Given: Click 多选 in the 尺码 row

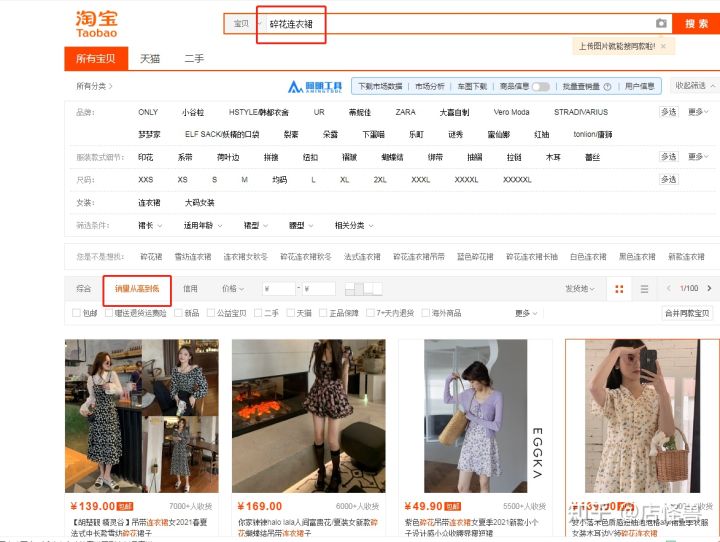Looking at the screenshot, I should pos(669,179).
